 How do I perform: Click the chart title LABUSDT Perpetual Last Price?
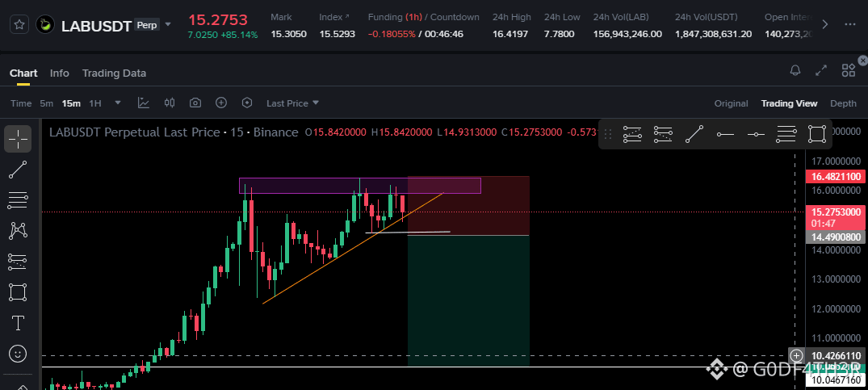[135, 132]
